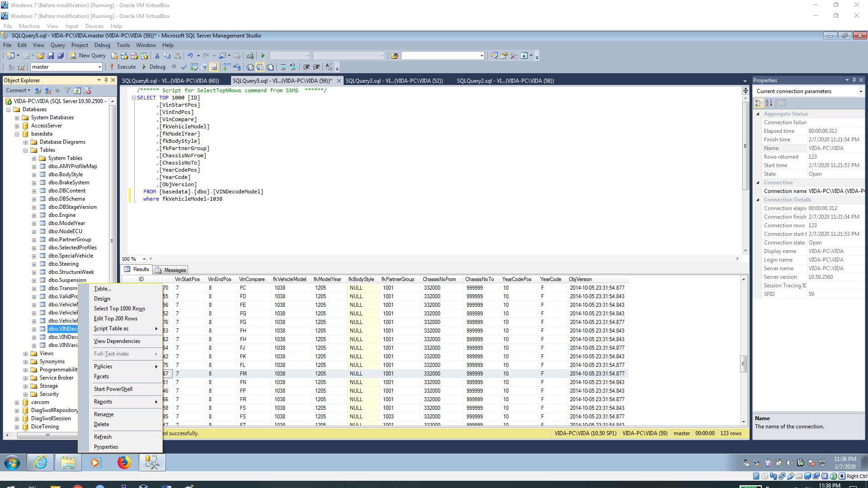This screenshot has height=488, width=868.
Task: Click the New Query button
Action: click(88, 56)
